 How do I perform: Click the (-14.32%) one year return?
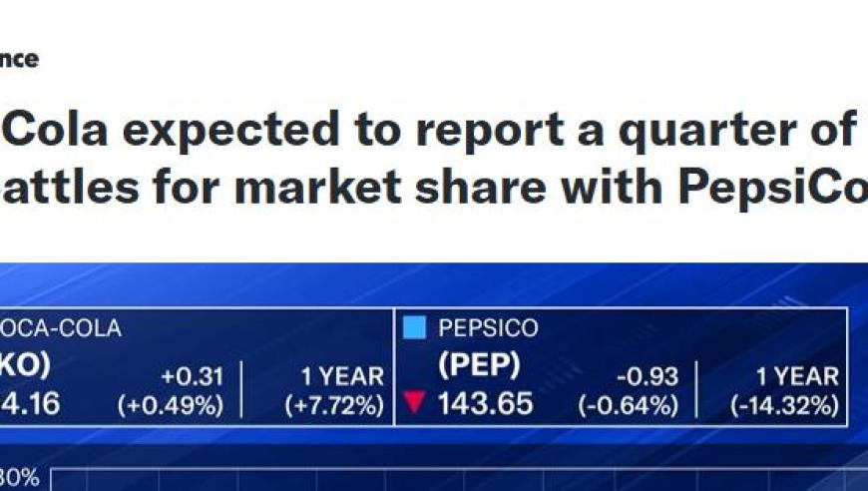click(784, 406)
